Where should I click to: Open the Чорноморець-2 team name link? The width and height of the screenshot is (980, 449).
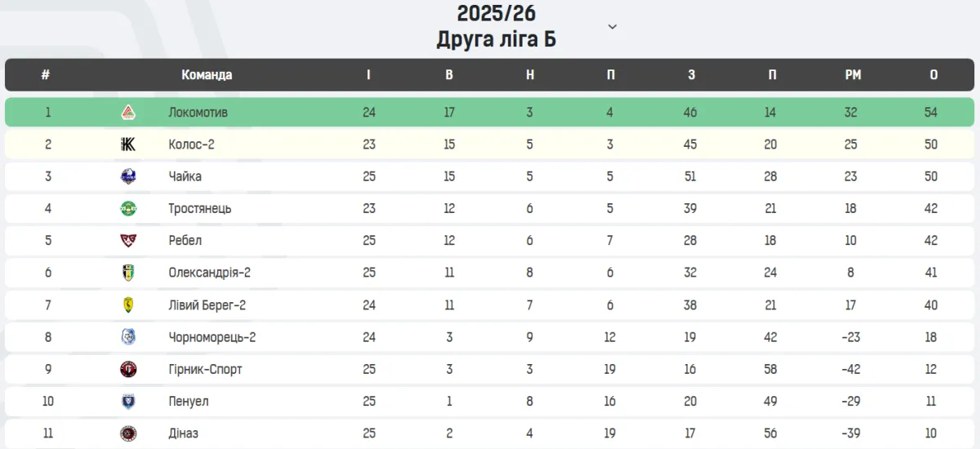coord(212,337)
